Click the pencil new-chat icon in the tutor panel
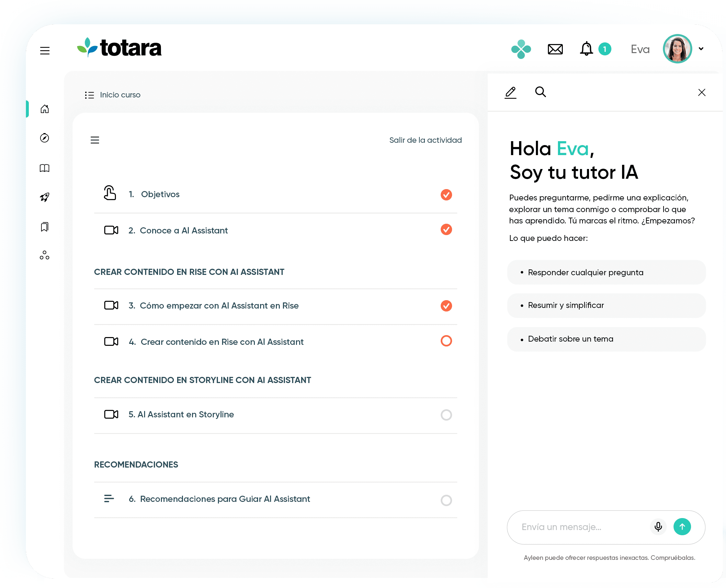This screenshot has height=588, width=726. [x=510, y=93]
